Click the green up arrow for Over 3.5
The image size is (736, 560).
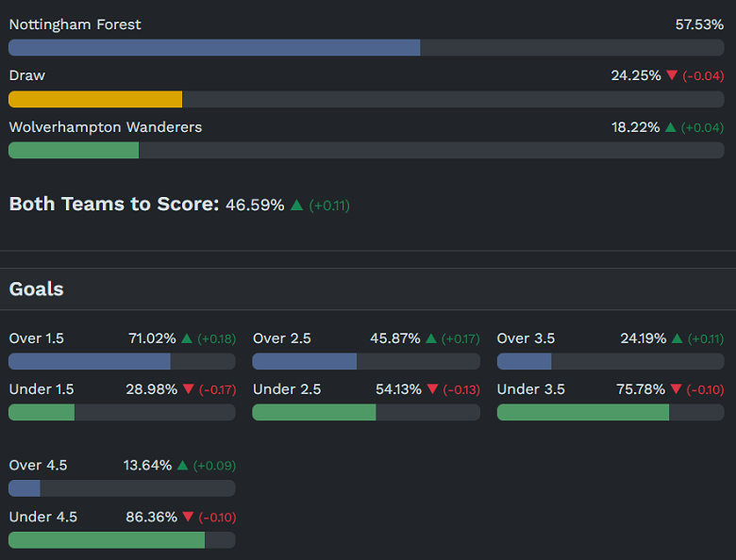pyautogui.click(x=676, y=338)
